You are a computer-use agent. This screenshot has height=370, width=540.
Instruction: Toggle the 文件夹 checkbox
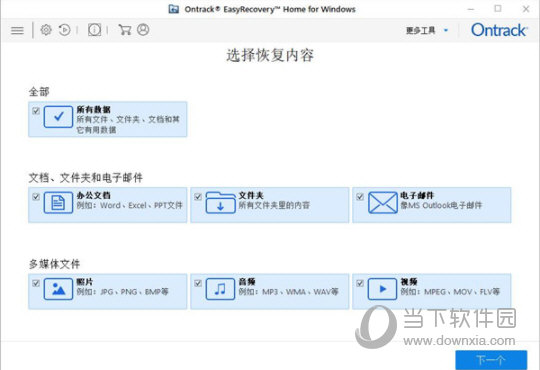tap(198, 197)
